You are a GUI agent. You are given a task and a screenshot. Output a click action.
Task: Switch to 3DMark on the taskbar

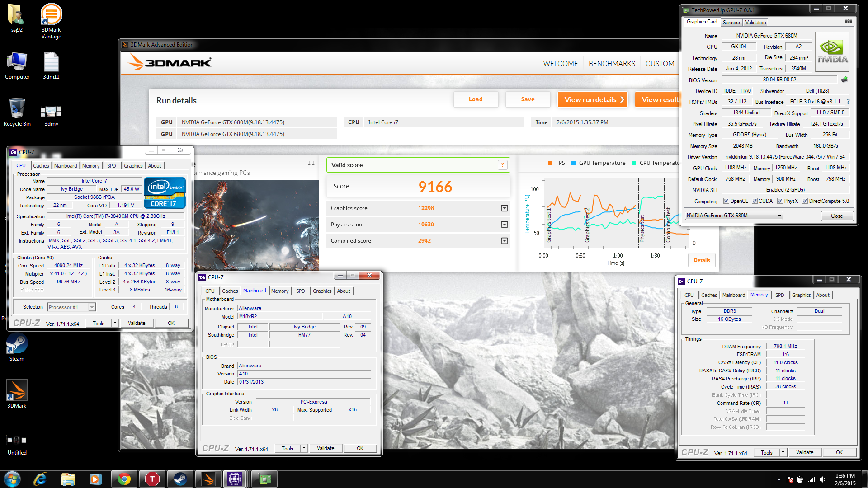click(x=208, y=479)
